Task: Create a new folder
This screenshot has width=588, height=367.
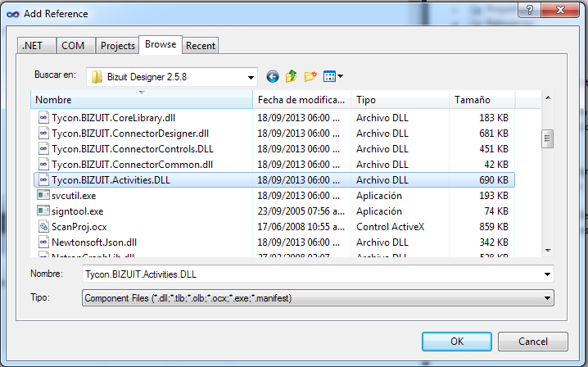Action: (x=310, y=76)
